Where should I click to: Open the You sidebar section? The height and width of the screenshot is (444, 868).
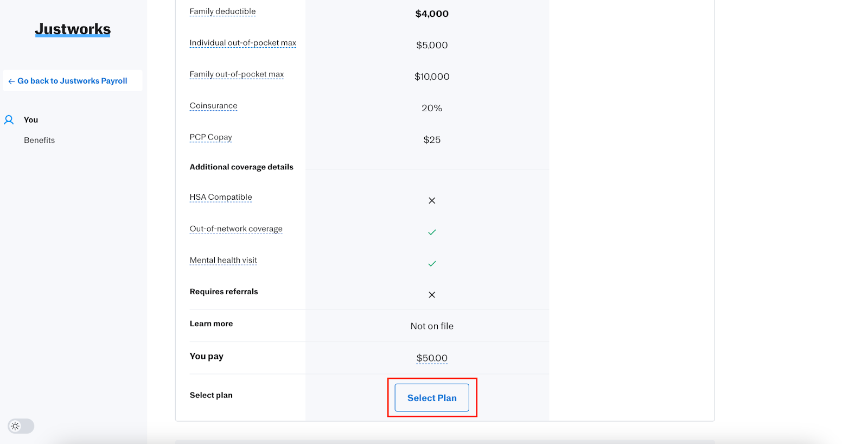[31, 120]
